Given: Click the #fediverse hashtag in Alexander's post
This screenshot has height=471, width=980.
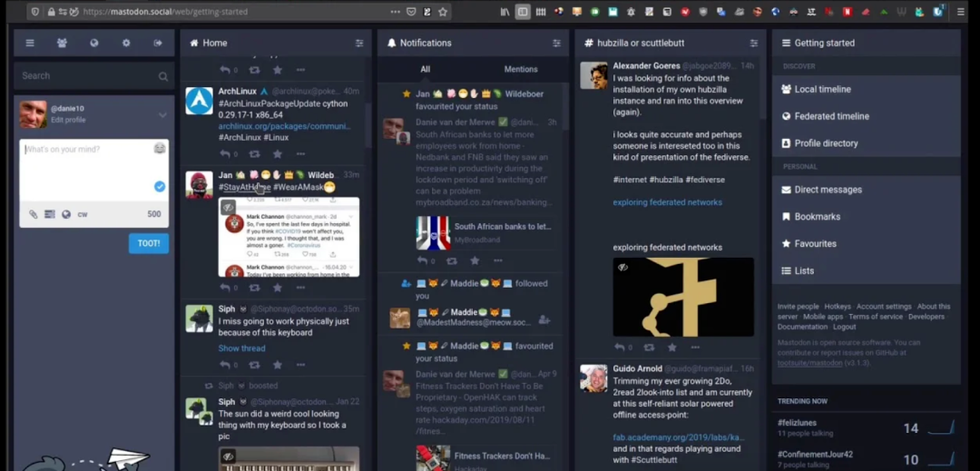Looking at the screenshot, I should click(x=705, y=180).
